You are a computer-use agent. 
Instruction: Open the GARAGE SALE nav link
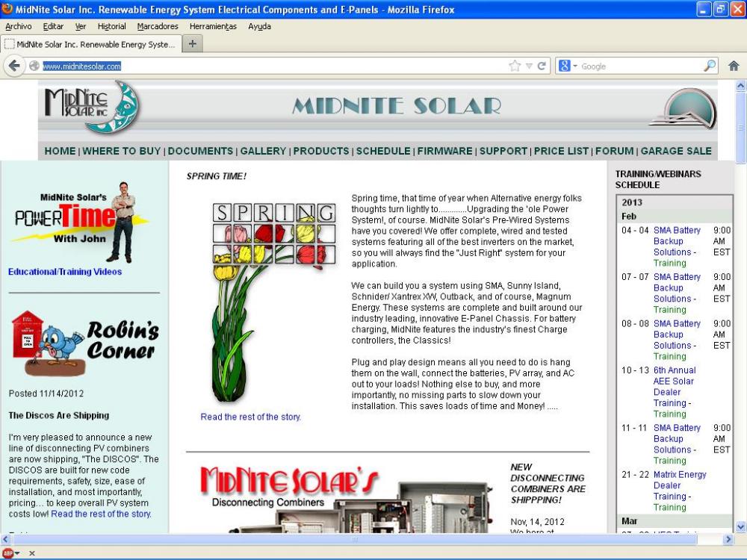[x=676, y=151]
